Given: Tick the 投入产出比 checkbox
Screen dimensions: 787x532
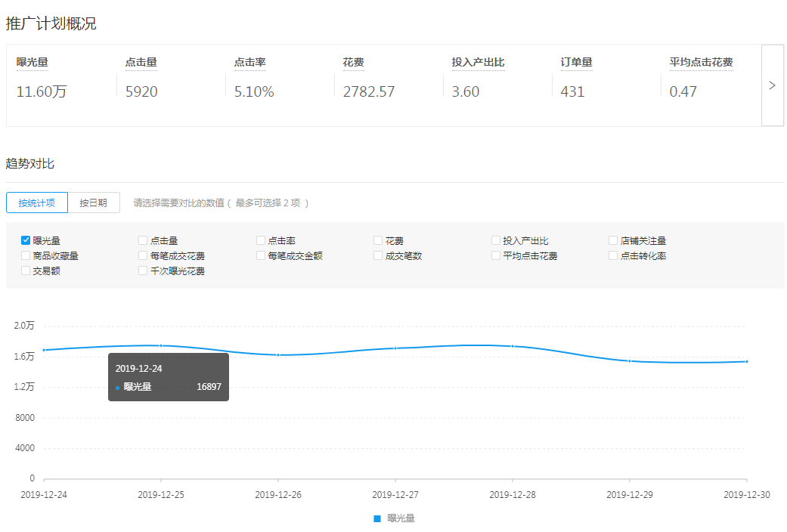Looking at the screenshot, I should tap(496, 240).
